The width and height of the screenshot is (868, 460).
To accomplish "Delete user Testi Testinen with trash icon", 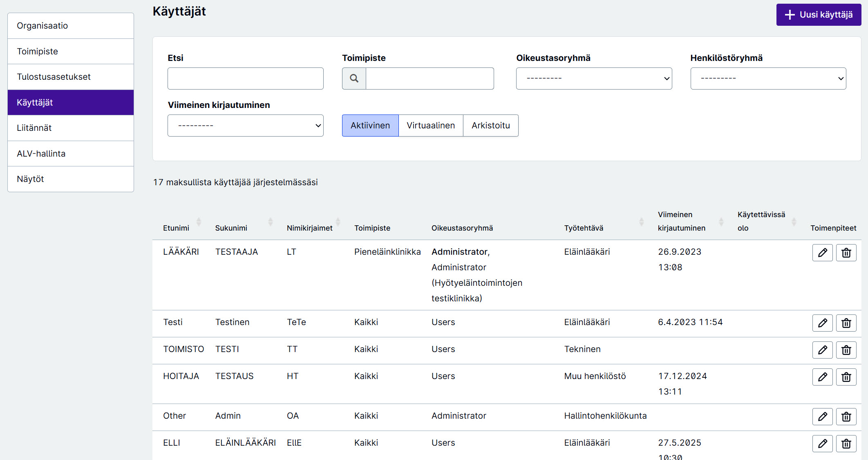I will point(846,323).
